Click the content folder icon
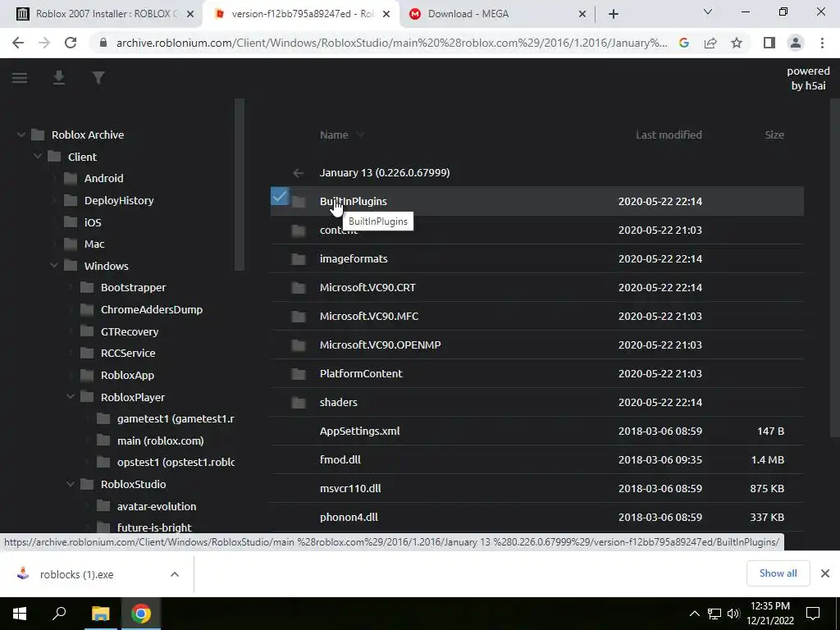 [x=299, y=231]
